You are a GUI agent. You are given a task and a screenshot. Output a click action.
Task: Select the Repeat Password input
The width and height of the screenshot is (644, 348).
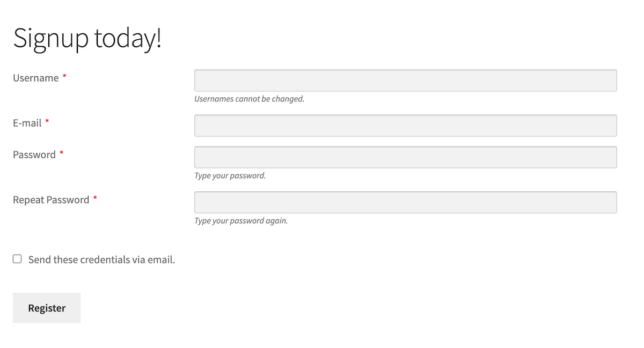405,202
